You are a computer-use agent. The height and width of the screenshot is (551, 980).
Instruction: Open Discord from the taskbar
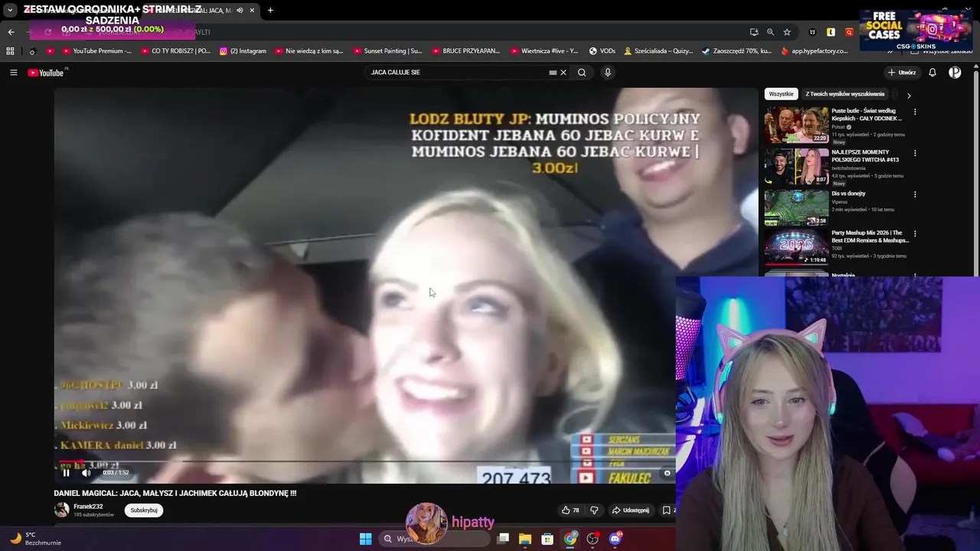tap(615, 539)
